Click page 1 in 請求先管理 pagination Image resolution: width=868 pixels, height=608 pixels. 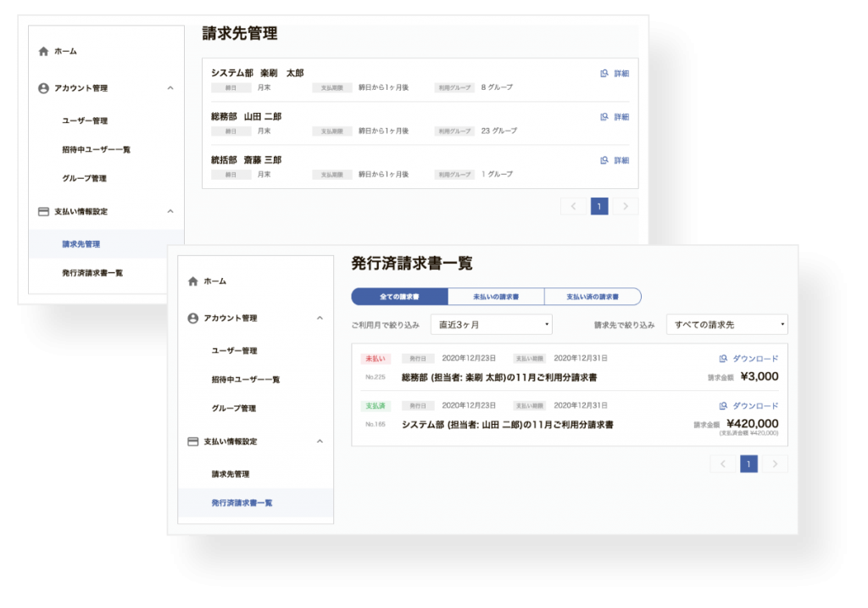point(599,207)
